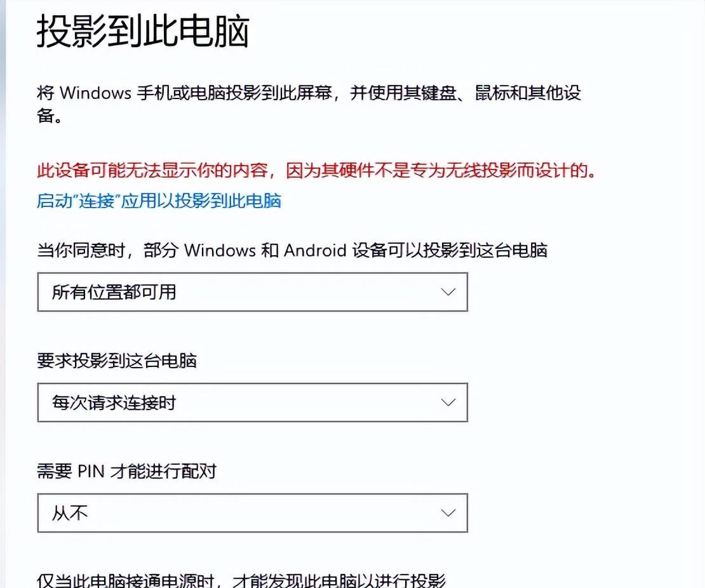Open the "所有位置都可用" dropdown
Viewport: 705px width, 588px height.
tap(253, 291)
